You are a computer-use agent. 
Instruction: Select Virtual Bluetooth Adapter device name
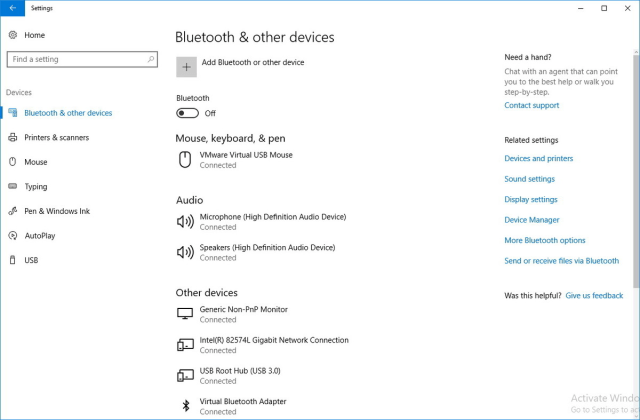click(x=243, y=401)
